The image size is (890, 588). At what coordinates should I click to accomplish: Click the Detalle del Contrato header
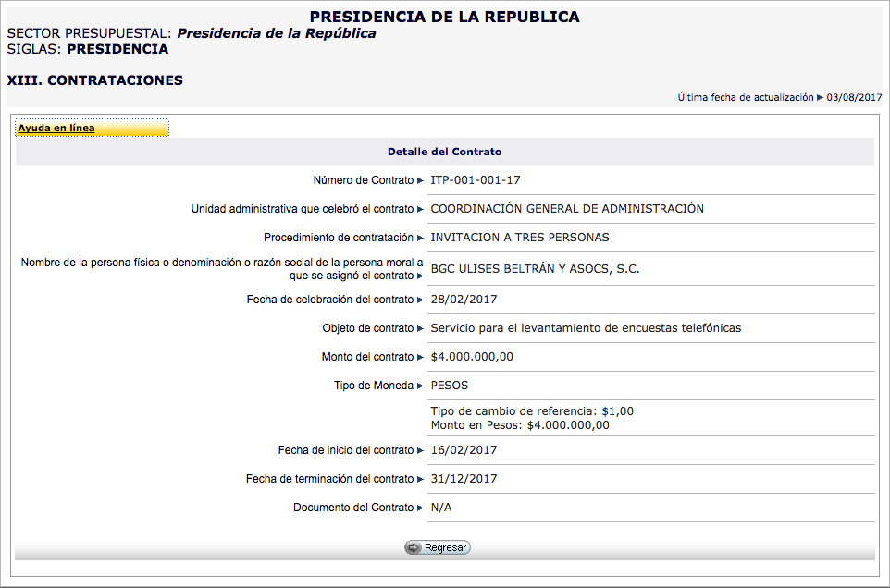point(444,151)
